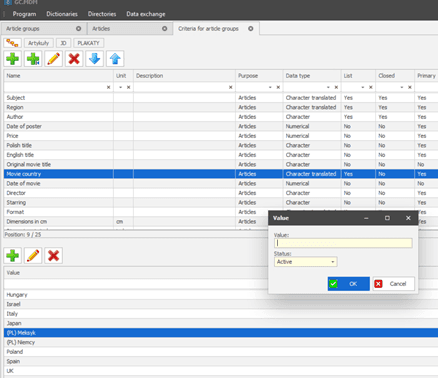Select the Polish title row
The image size is (438, 378).
coord(221,145)
